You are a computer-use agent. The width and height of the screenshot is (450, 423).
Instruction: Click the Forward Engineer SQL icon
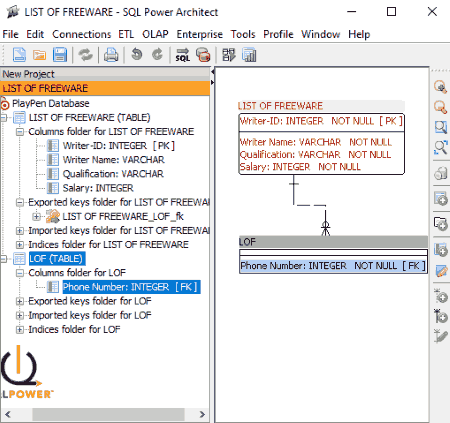pyautogui.click(x=182, y=55)
